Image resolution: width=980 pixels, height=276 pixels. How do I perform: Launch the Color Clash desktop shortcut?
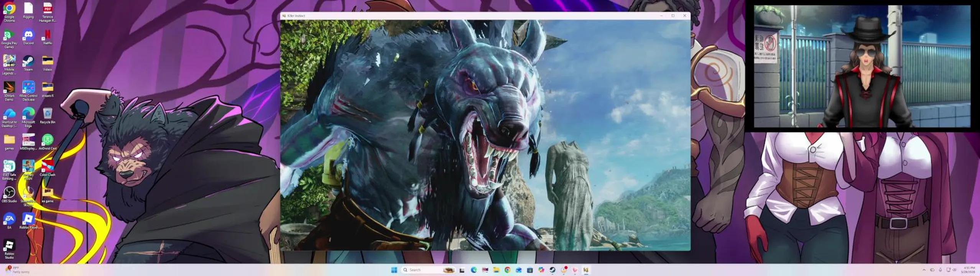pos(48,168)
